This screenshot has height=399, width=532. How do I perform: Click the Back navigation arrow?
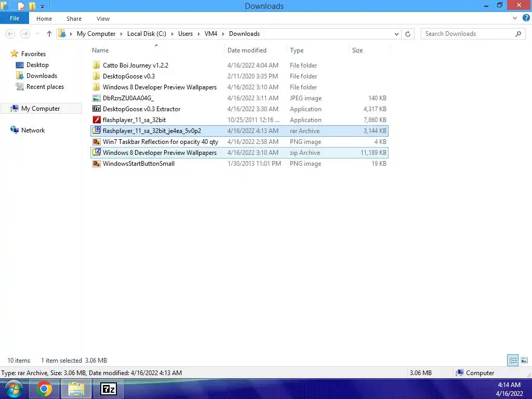click(x=10, y=34)
